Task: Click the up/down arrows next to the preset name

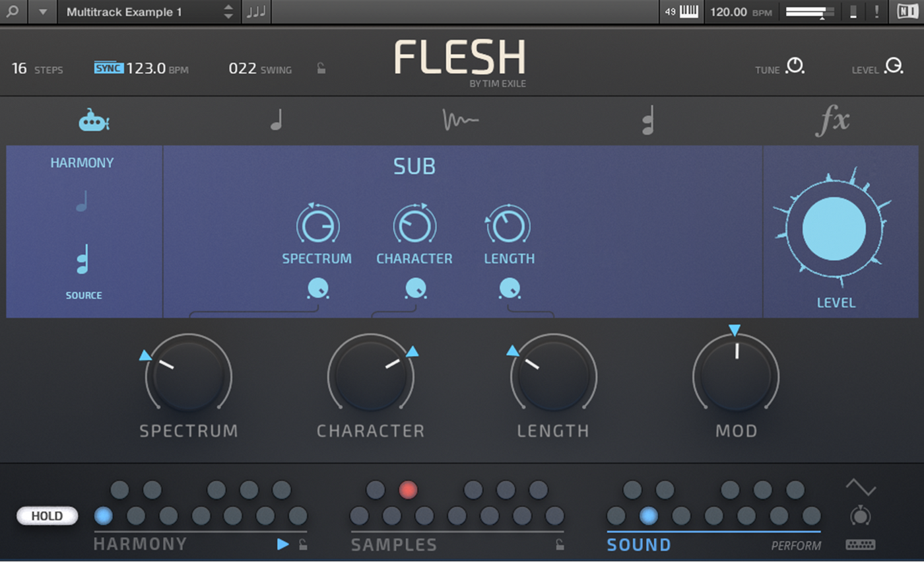Action: pyautogui.click(x=228, y=12)
